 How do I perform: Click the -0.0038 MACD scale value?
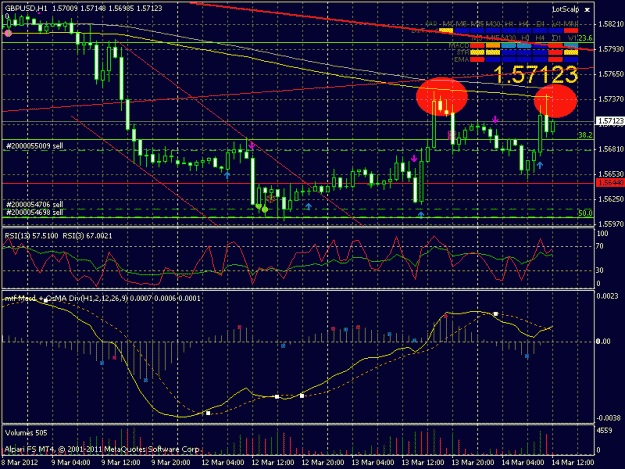(x=609, y=418)
